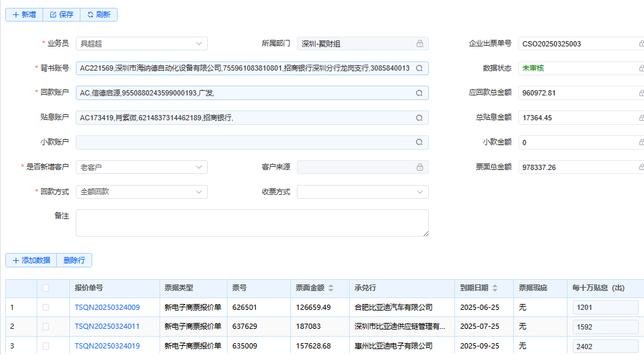Click the 票据类型 column header
Screen dimensions: 644x355
pos(194,288)
